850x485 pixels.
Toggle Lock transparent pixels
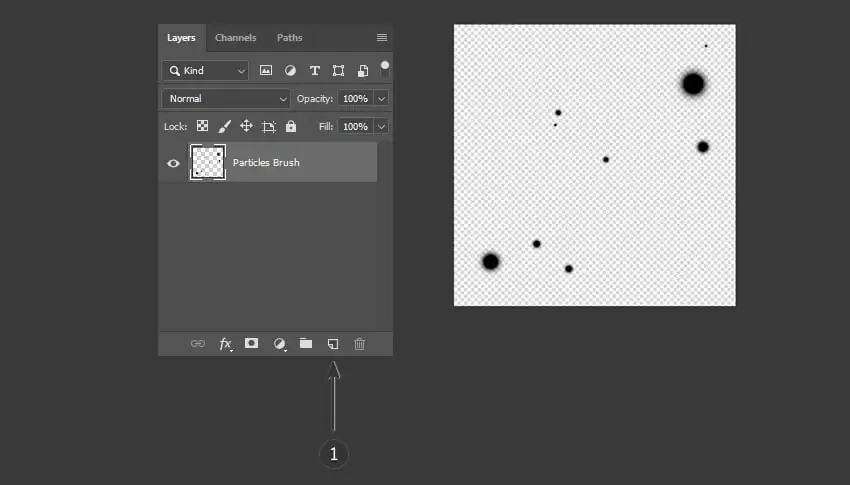click(202, 126)
